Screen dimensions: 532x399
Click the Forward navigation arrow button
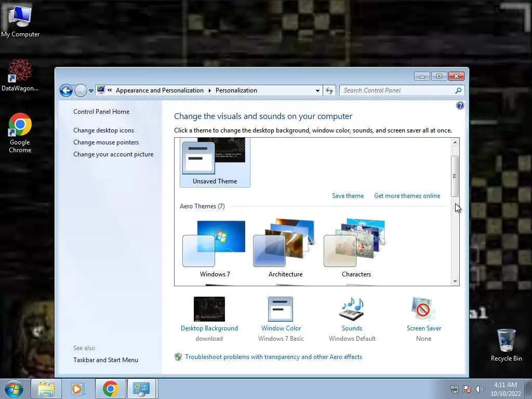click(x=81, y=90)
